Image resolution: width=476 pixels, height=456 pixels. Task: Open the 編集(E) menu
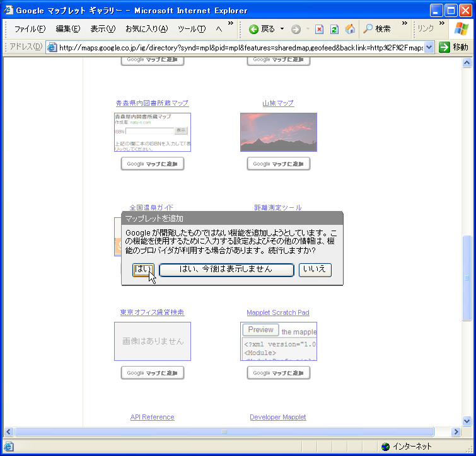tap(67, 29)
